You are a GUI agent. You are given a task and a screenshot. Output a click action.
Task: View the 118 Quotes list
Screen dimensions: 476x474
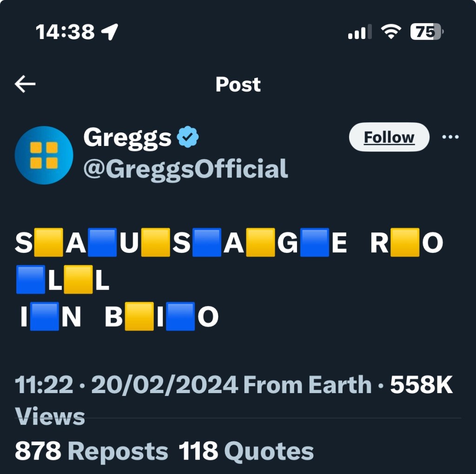[246, 451]
